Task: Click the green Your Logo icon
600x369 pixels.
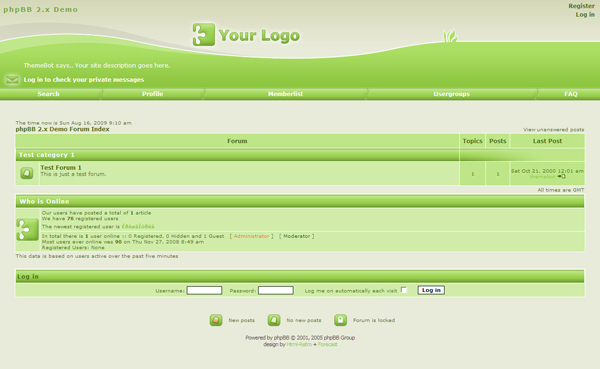Action: 204,34
